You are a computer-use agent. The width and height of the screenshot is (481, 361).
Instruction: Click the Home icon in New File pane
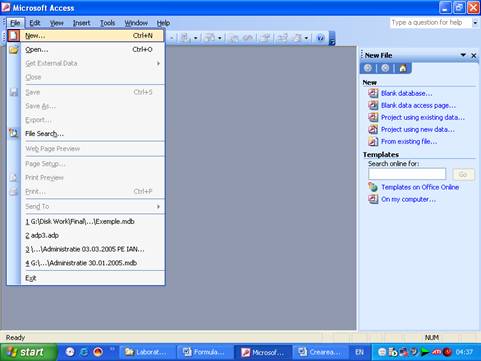point(403,68)
